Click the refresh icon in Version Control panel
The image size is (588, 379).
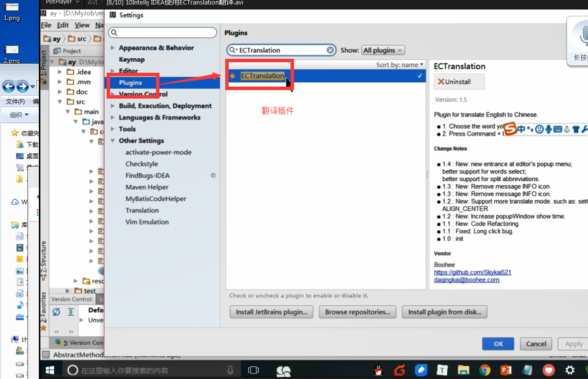click(56, 312)
